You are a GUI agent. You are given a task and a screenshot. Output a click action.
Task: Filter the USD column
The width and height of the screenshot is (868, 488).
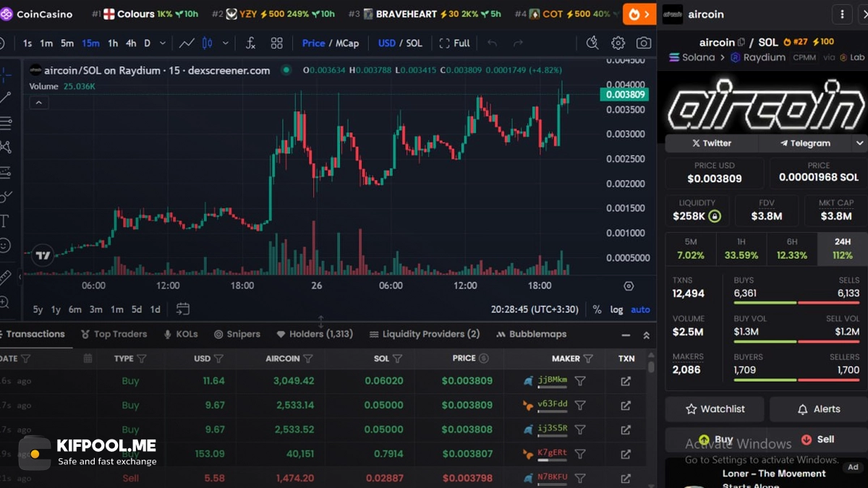point(218,359)
